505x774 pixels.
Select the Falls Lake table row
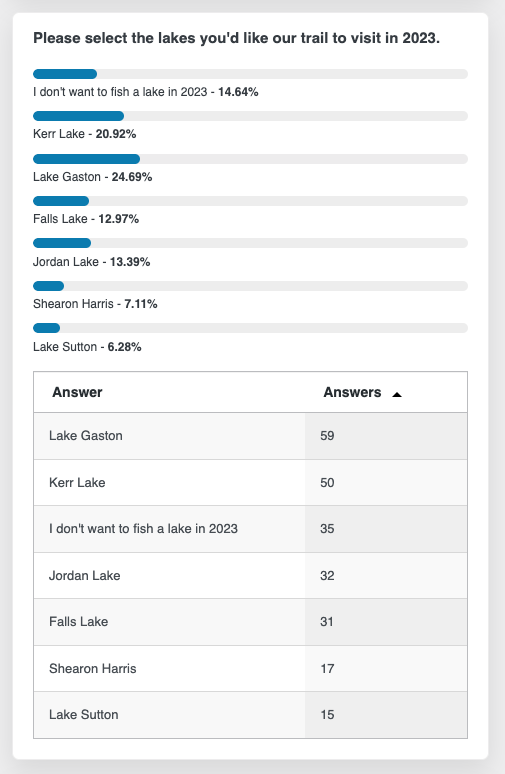pos(250,622)
